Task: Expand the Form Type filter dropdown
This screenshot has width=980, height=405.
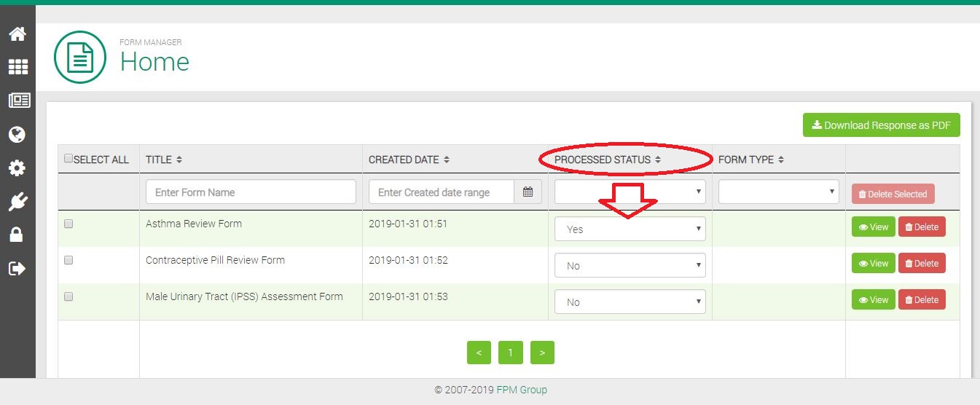Action: tap(778, 192)
